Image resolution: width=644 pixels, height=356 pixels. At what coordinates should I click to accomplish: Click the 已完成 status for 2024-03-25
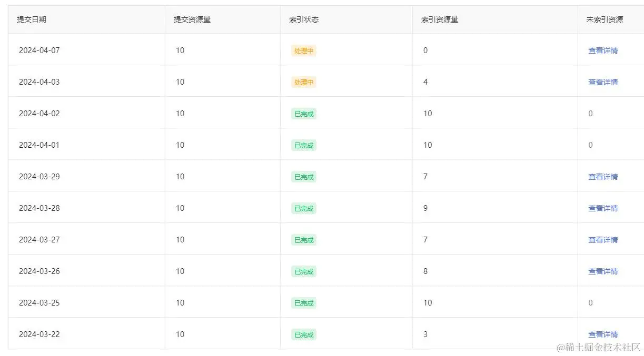(x=303, y=303)
